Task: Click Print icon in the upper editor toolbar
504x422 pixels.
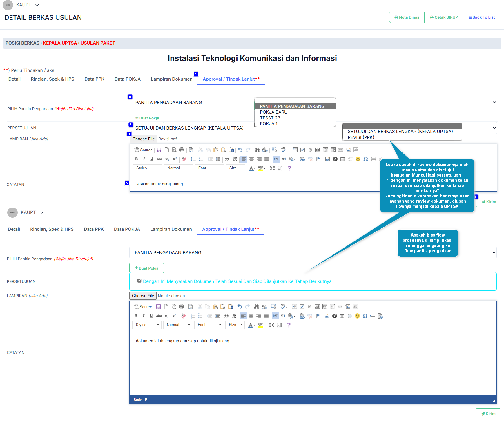Action: coord(182,150)
